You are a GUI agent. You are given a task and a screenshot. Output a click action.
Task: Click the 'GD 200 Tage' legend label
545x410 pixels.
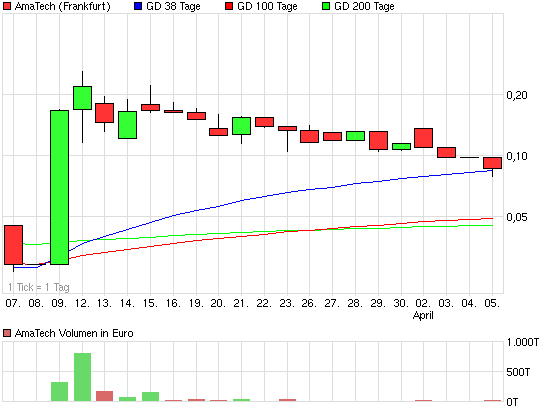pos(364,6)
